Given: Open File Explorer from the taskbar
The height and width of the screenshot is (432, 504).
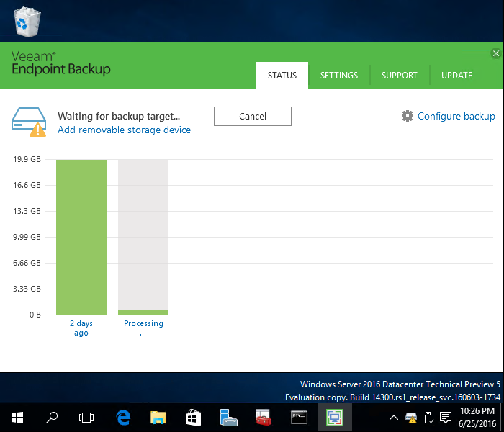Looking at the screenshot, I should (158, 418).
